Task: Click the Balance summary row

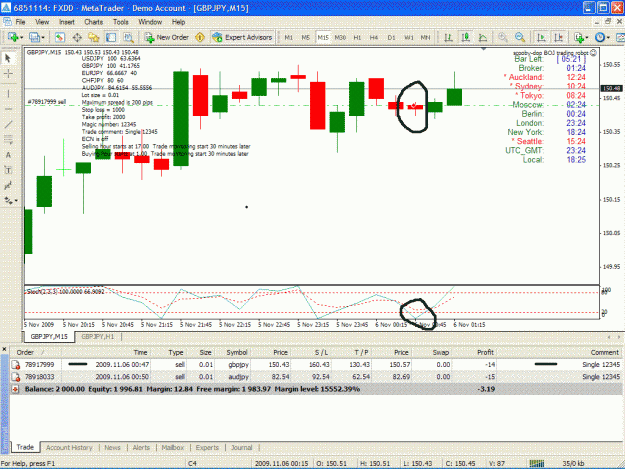Action: [315, 389]
